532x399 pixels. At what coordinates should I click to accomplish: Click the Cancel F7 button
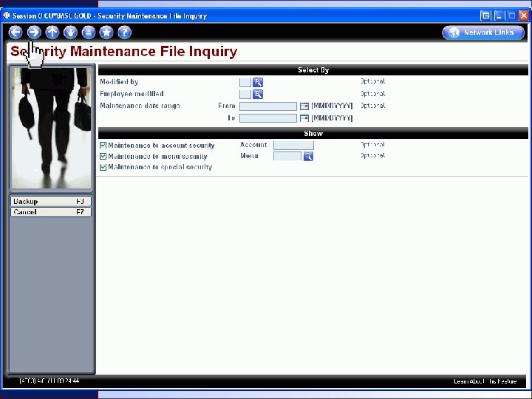click(51, 212)
